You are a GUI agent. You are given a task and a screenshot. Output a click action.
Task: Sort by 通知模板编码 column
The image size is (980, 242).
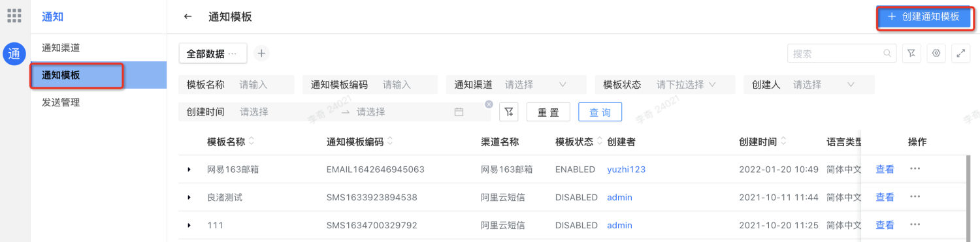pyautogui.click(x=390, y=142)
